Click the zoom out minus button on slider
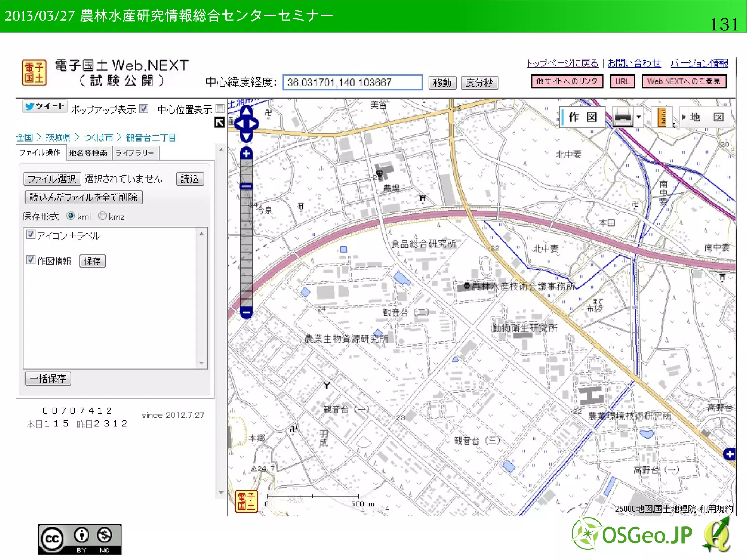This screenshot has width=747, height=560. [247, 313]
